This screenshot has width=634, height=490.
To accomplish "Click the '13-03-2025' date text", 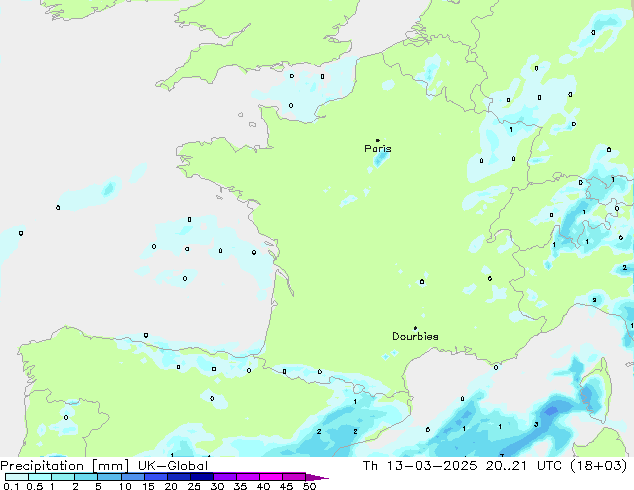I will coord(432,466).
